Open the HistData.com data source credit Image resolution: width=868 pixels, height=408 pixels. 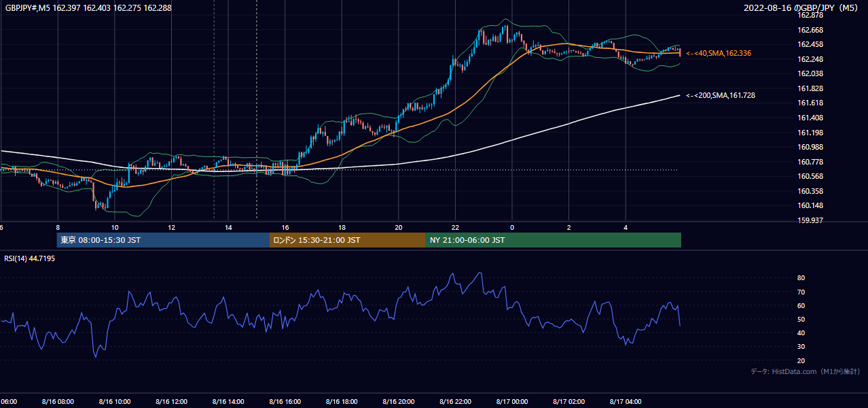(805, 371)
